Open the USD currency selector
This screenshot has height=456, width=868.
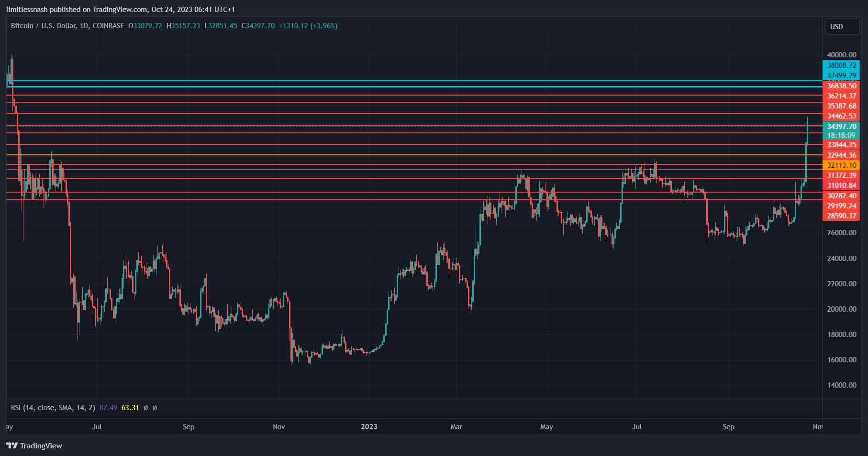tap(842, 26)
